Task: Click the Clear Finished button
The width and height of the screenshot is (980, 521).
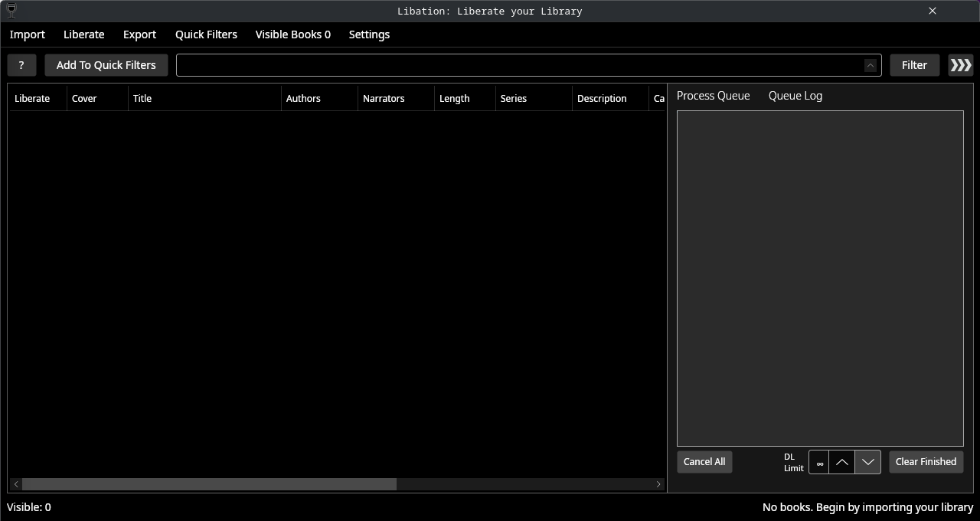Action: (x=926, y=462)
